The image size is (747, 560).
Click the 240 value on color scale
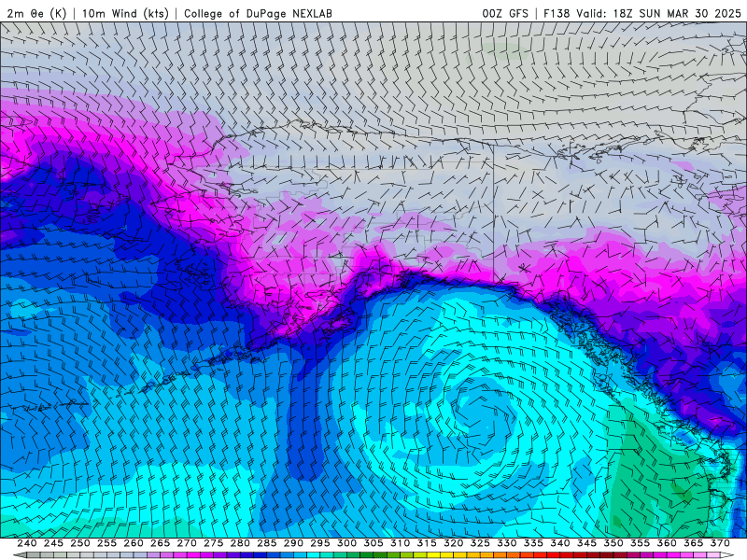click(x=27, y=543)
